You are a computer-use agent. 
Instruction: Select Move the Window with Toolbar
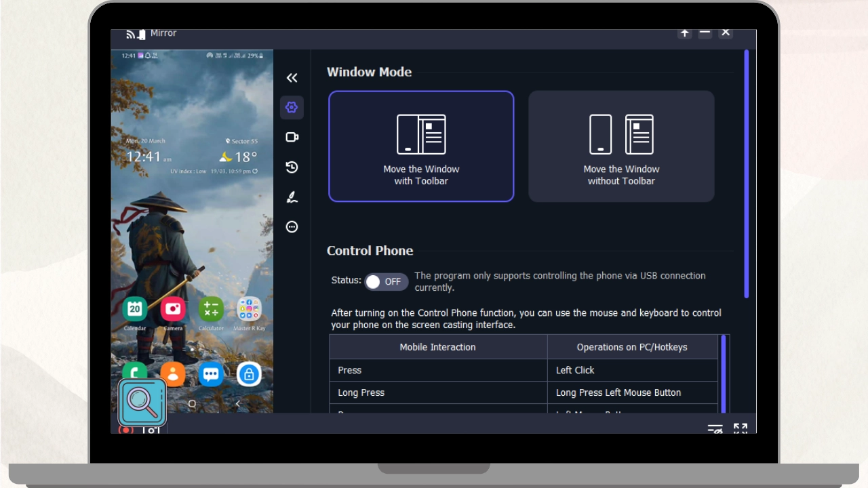click(421, 146)
